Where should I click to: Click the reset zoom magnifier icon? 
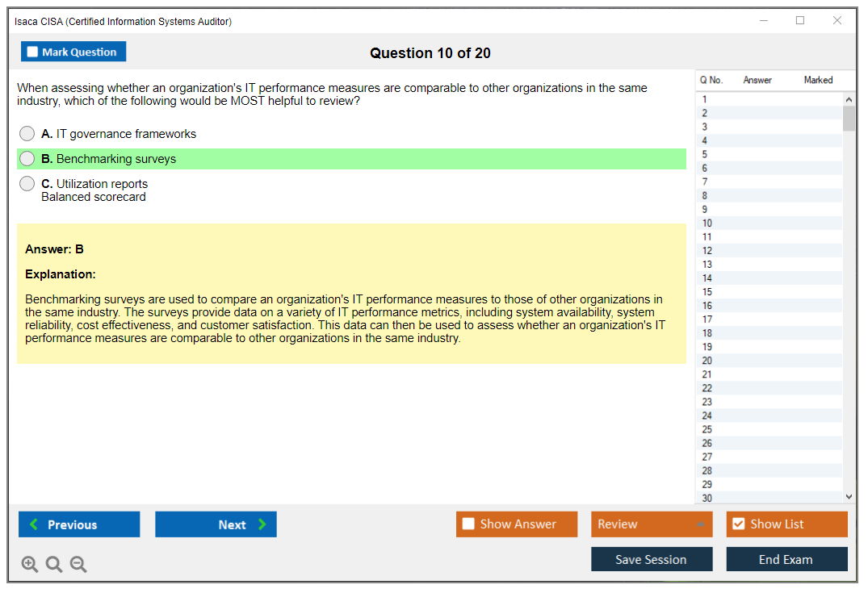click(x=54, y=564)
